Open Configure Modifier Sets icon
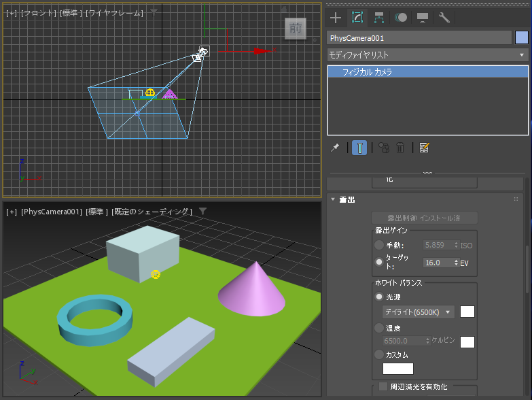Viewport: 532px width, 400px height. 425,148
